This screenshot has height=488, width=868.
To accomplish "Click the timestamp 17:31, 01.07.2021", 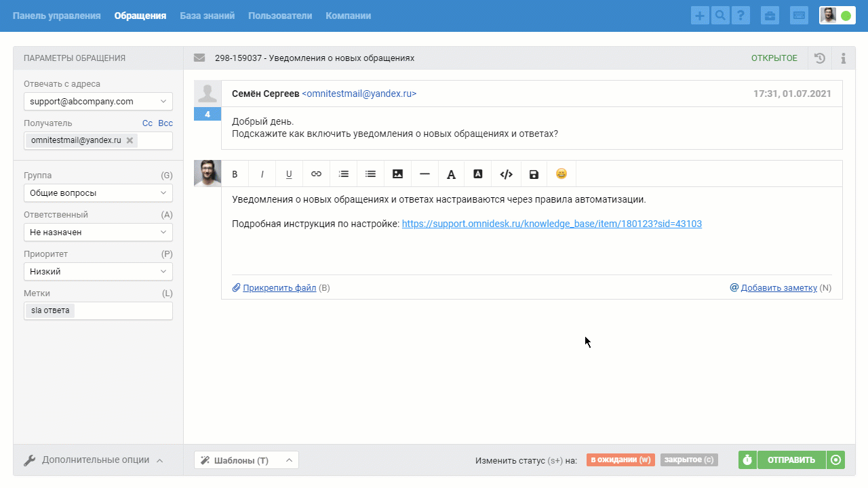I will [792, 94].
